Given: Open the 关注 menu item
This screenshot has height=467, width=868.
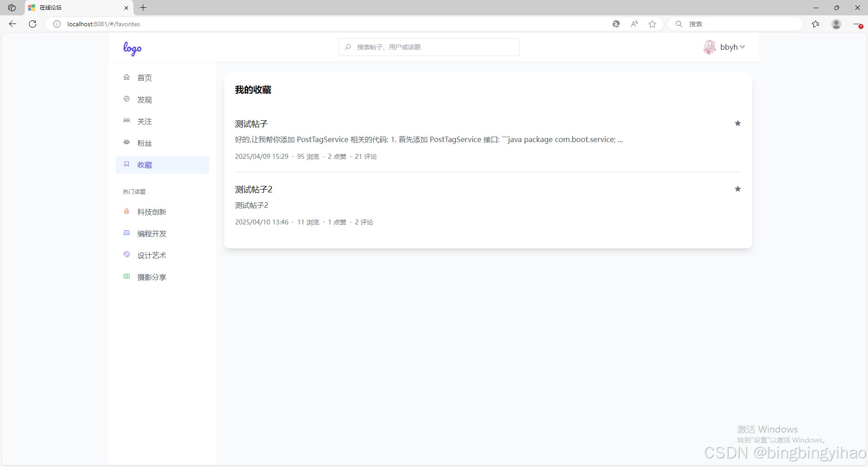Looking at the screenshot, I should point(162,121).
